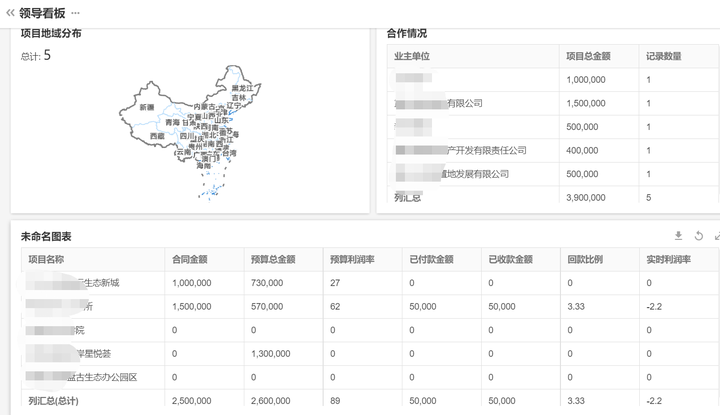Open the more options menu next to 领导看板
This screenshot has height=415, width=720.
point(75,13)
